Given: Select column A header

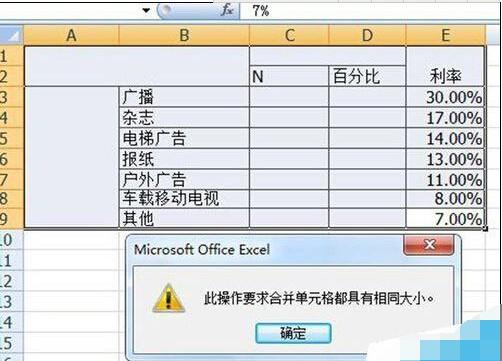Looking at the screenshot, I should point(71,35).
